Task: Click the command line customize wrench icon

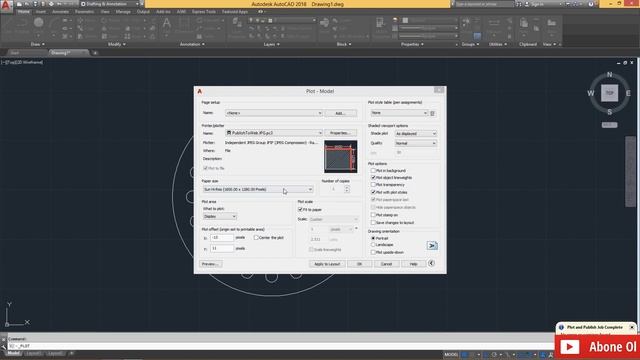Action: 4,346
